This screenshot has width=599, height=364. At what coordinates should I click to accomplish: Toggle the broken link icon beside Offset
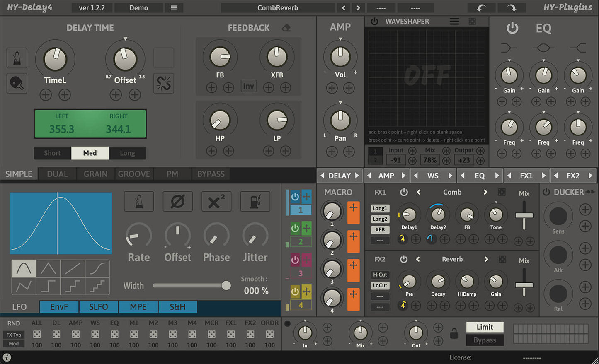pyautogui.click(x=164, y=83)
